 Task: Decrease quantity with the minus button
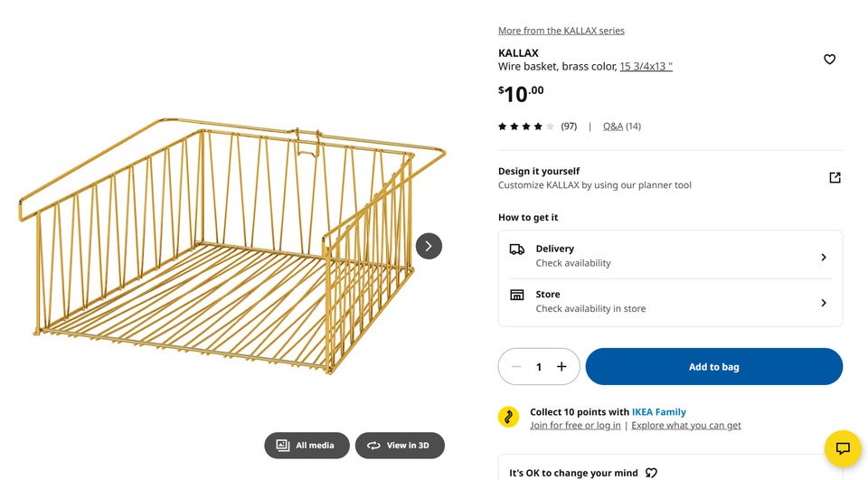tap(516, 366)
